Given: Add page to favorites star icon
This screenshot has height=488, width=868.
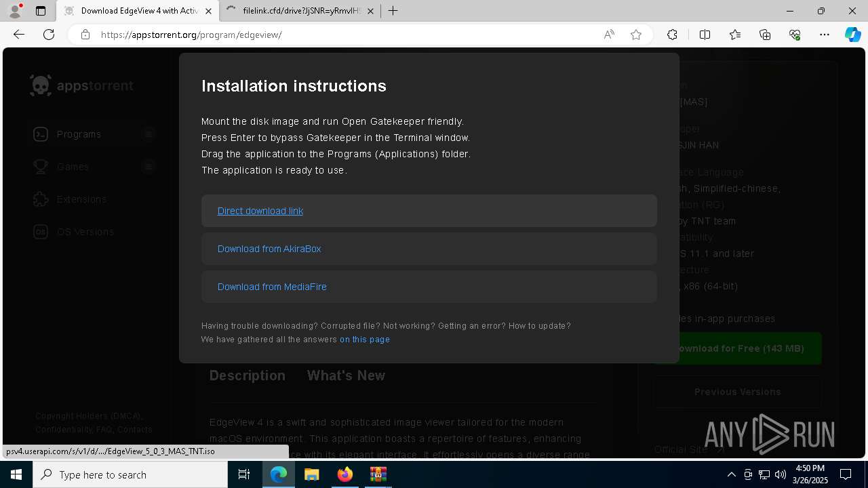Looking at the screenshot, I should 636,35.
